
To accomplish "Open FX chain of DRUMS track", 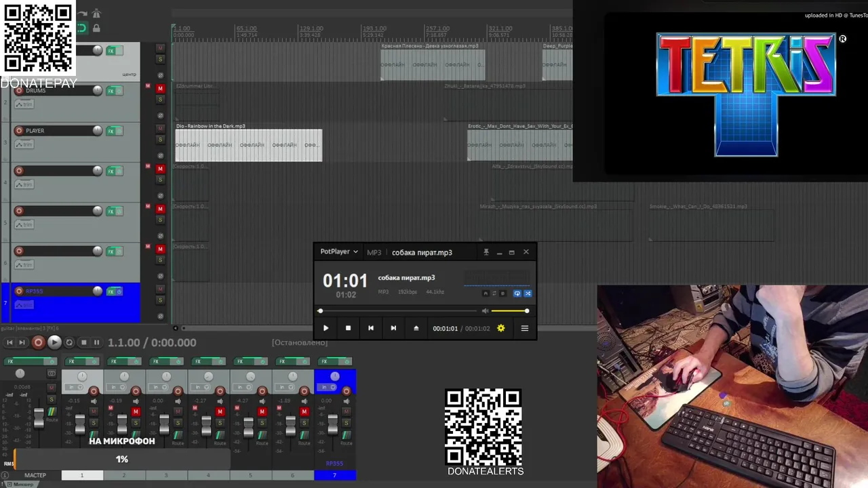I will [111, 91].
